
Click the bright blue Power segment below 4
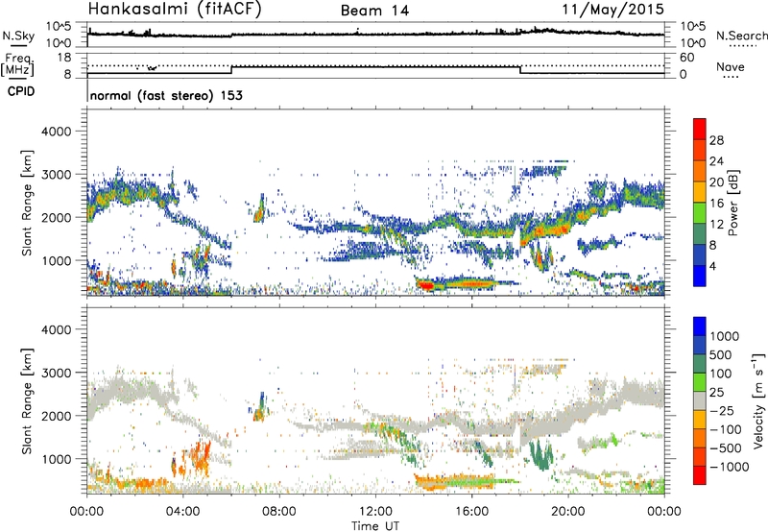700,276
